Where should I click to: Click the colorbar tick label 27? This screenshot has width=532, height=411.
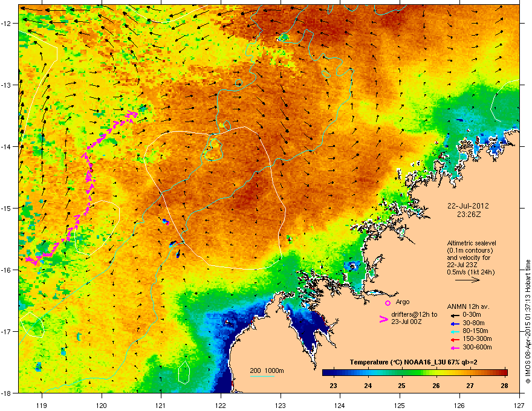tap(470, 386)
